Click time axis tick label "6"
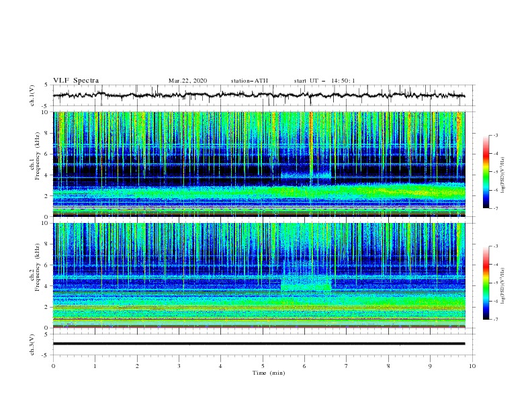This screenshot has width=532, height=411. 304,366
